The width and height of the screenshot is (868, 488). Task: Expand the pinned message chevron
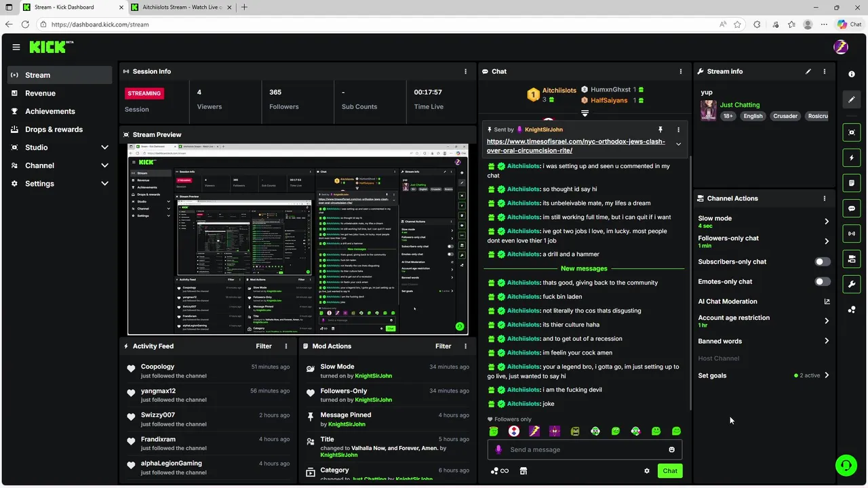pos(678,144)
